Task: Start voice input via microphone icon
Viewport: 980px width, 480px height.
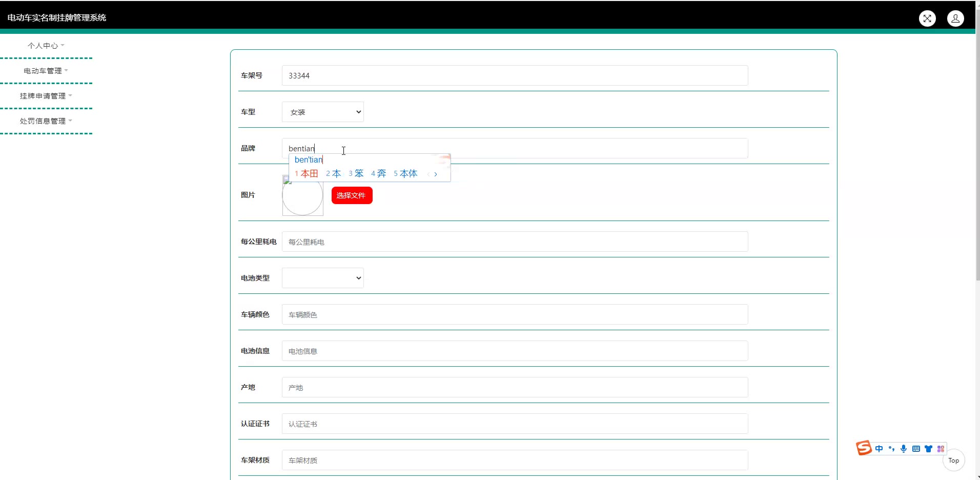Action: click(x=904, y=449)
